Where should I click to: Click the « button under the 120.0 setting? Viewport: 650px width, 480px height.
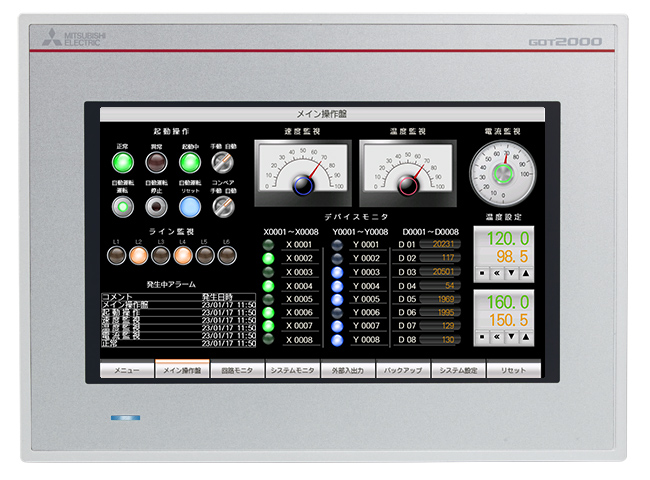point(497,273)
